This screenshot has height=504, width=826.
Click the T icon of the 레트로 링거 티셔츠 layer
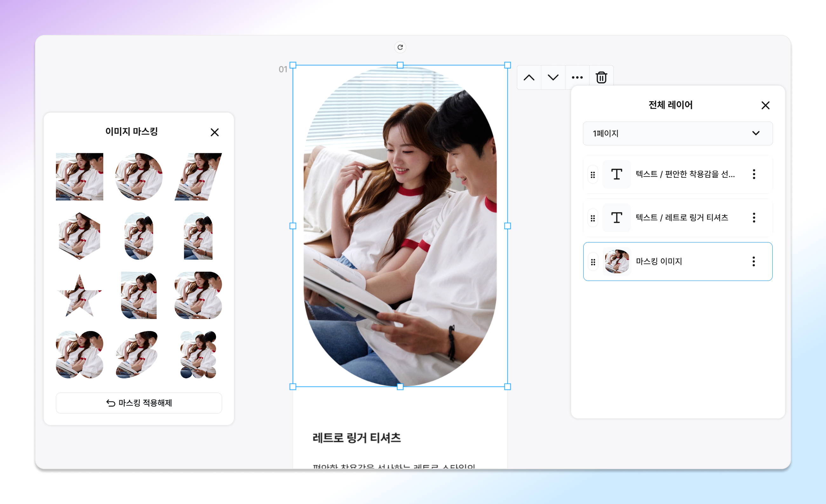click(617, 218)
